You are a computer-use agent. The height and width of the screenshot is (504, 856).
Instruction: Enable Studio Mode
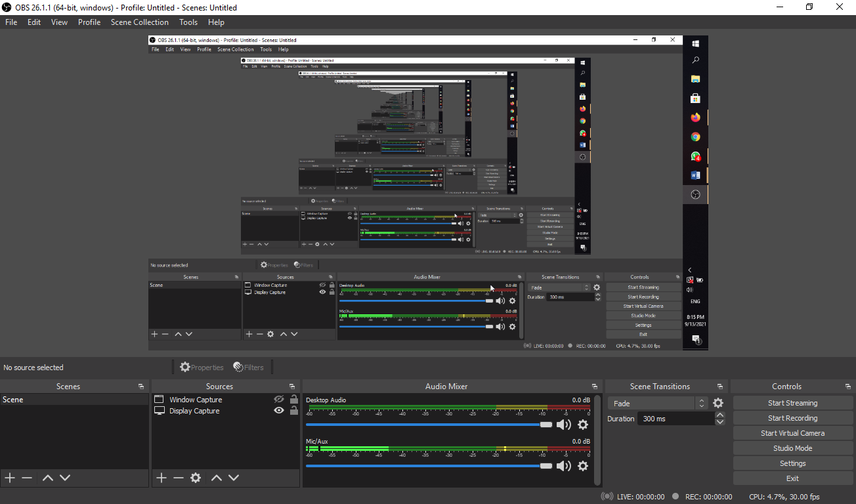[792, 448]
